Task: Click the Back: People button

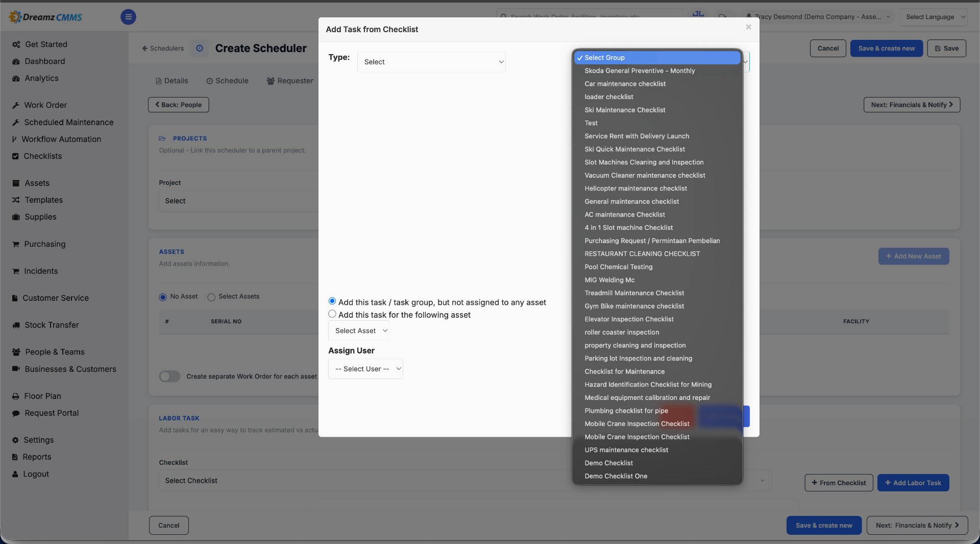Action: (179, 105)
